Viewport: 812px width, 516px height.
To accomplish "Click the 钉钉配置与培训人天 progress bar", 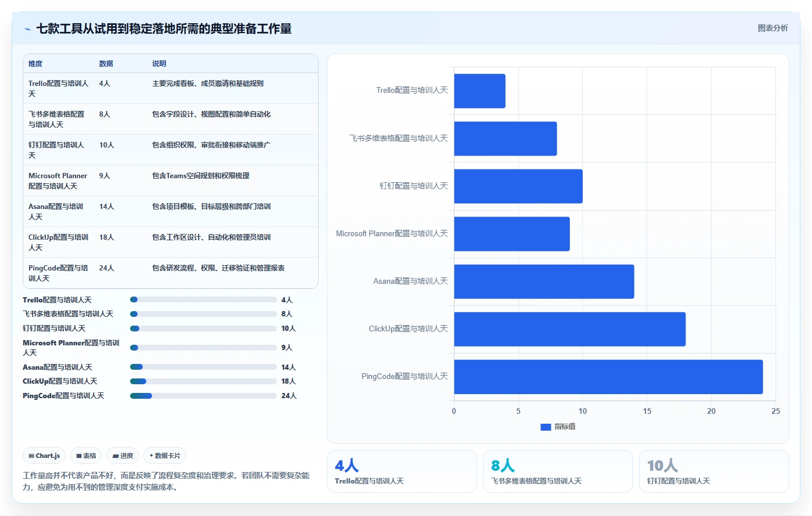I will point(203,329).
